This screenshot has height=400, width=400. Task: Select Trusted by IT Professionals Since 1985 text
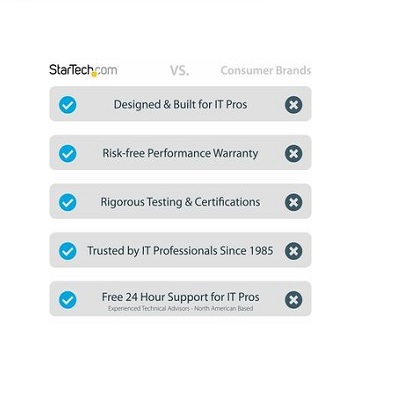[180, 251]
